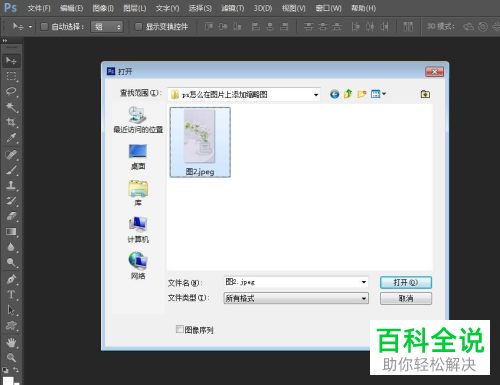Select the Dodge tool
This screenshot has height=385, width=500.
click(x=11, y=262)
